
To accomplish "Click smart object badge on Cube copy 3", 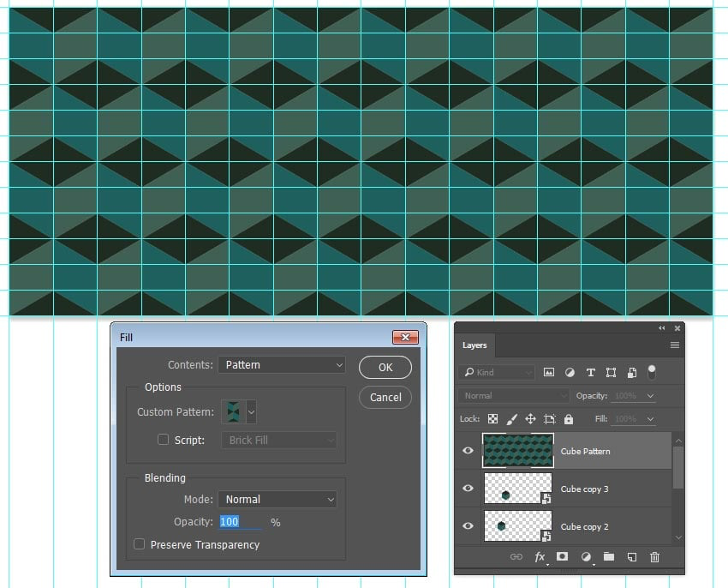I will click(546, 498).
